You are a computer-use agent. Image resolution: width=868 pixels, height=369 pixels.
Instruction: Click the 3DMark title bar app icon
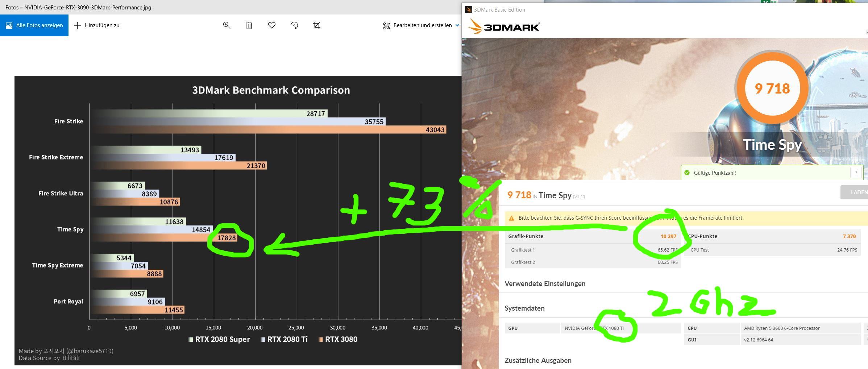pyautogui.click(x=469, y=9)
